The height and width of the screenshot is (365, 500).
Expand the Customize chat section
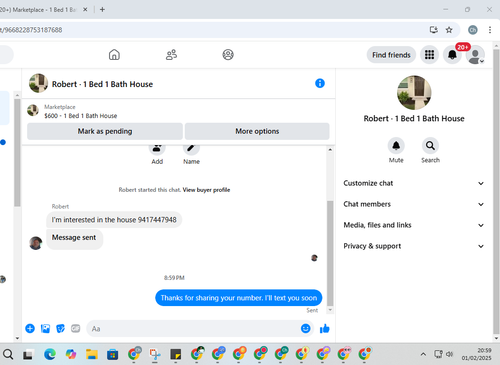tap(414, 183)
